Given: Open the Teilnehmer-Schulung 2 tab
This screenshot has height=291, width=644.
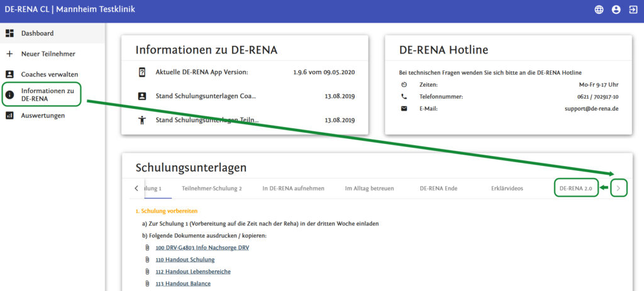Looking at the screenshot, I should point(211,188).
